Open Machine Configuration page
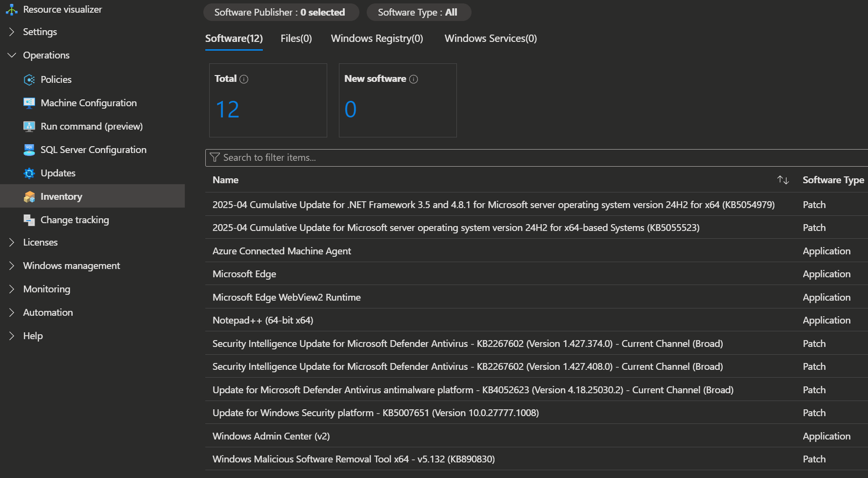The image size is (868, 478). point(89,103)
